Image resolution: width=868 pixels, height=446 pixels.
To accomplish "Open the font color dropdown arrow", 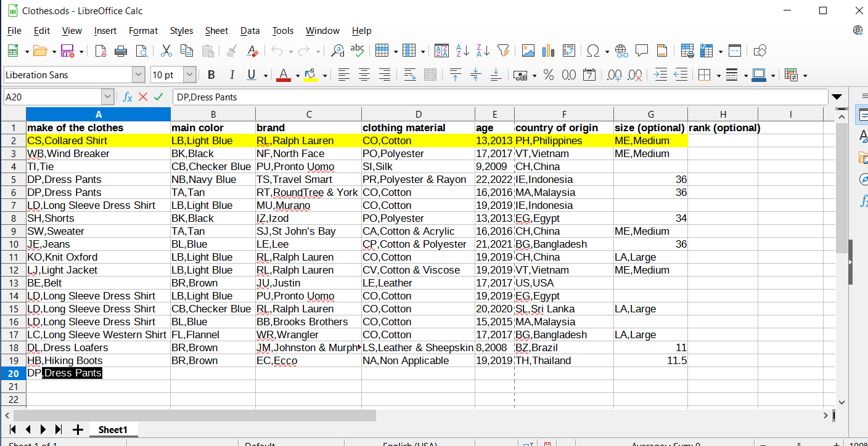I will 297,76.
